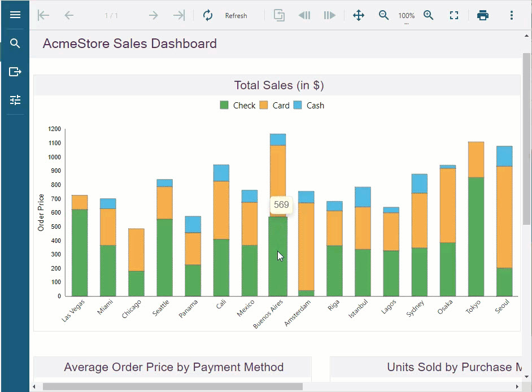Image resolution: width=532 pixels, height=392 pixels.
Task: Click Average Order Price by Payment Method title
Action: (x=174, y=367)
